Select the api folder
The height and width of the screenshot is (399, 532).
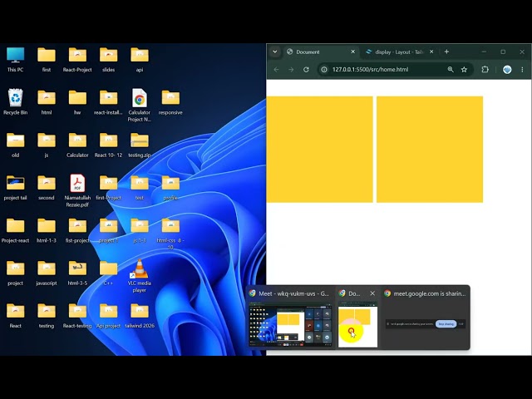140,60
